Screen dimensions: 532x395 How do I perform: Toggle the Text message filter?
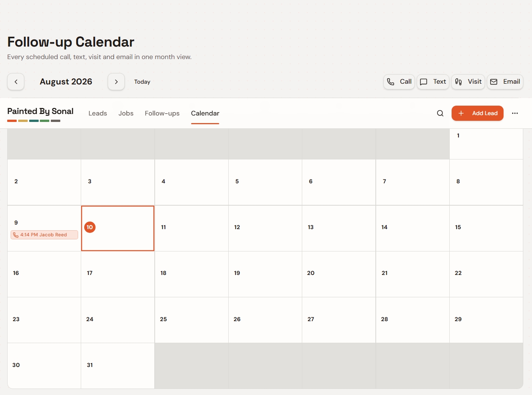click(x=433, y=82)
